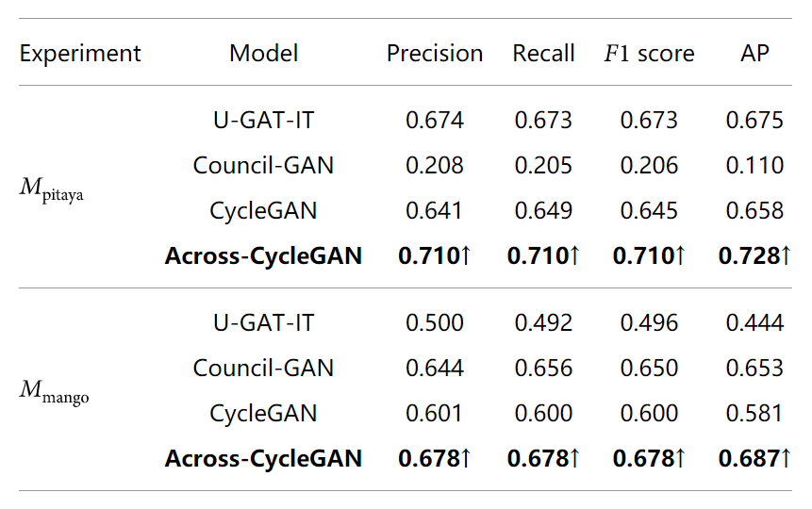Click the AP value 0.687
Viewport: 812px width, 509px height.
click(754, 458)
